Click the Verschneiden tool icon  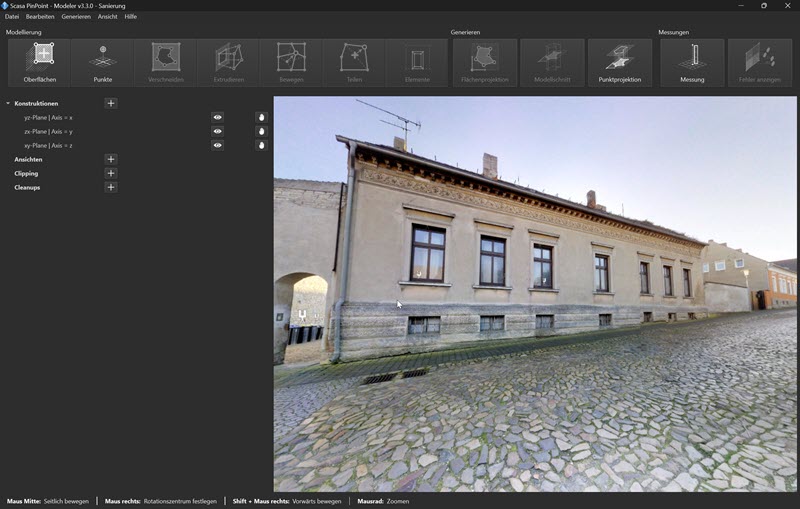point(166,63)
